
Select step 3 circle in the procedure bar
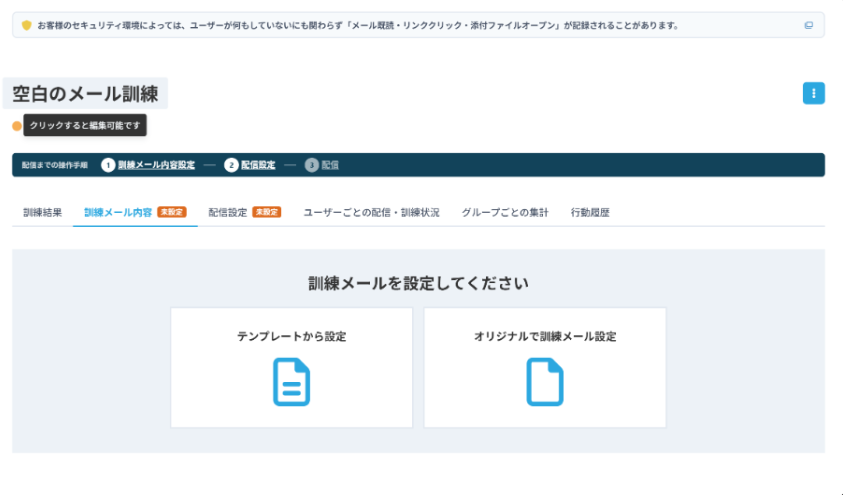point(312,165)
